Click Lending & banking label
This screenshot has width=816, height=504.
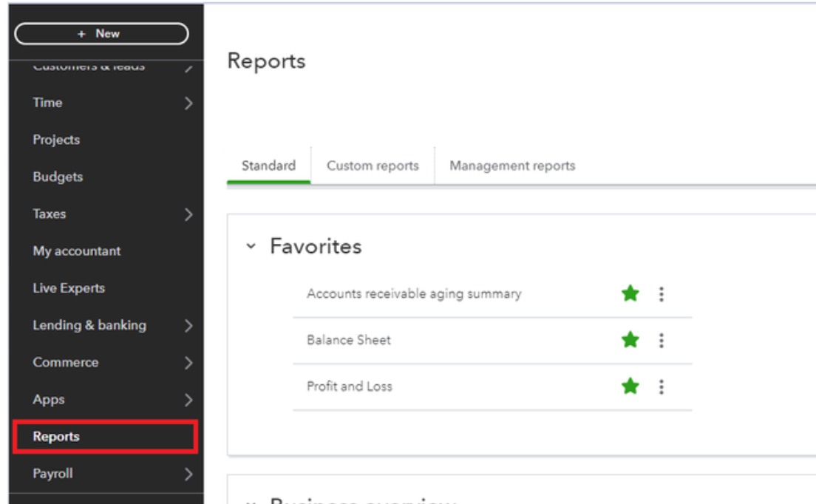(89, 326)
